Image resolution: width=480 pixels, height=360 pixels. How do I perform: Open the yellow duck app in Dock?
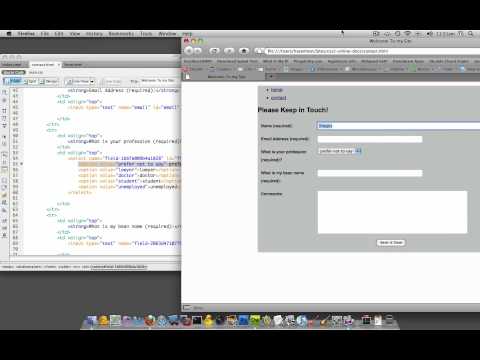click(209, 321)
